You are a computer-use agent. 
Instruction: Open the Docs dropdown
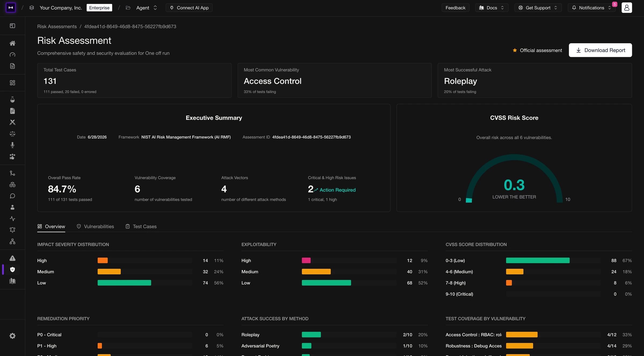491,8
